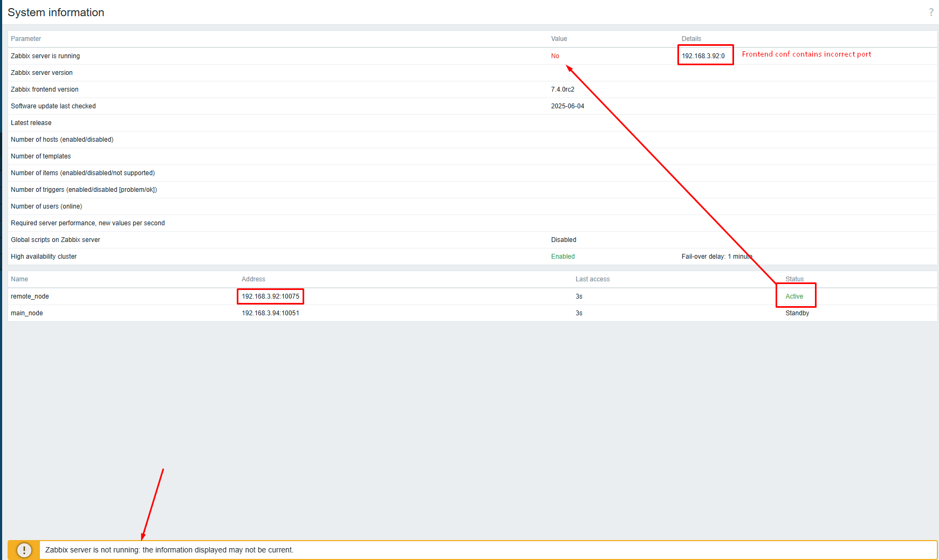
Task: Select the 'Latest release' row label
Action: coord(31,123)
